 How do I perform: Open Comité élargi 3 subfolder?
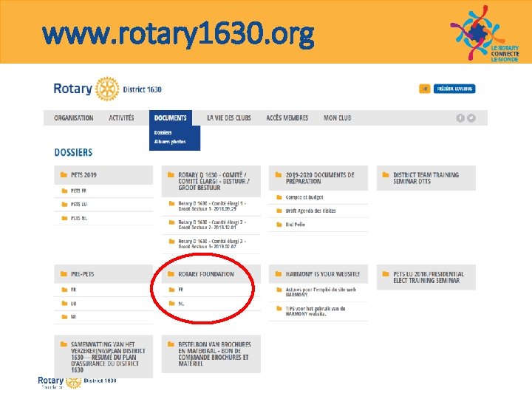(211, 244)
